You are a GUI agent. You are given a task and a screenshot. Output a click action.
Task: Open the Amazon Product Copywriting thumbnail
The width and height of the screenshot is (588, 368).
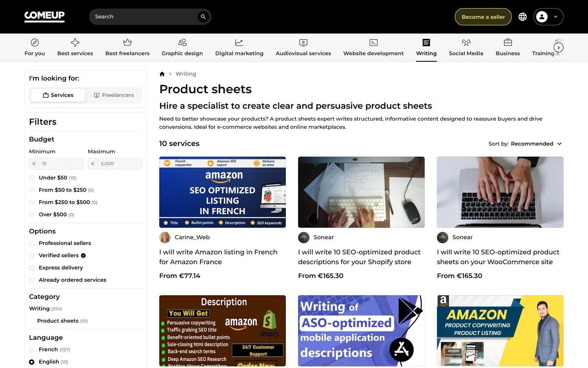tap(500, 331)
